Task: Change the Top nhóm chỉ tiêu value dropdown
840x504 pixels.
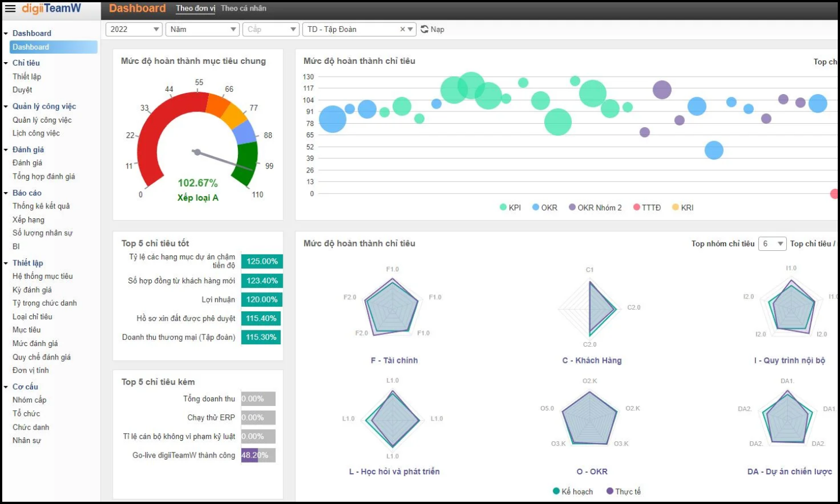Action: (773, 243)
